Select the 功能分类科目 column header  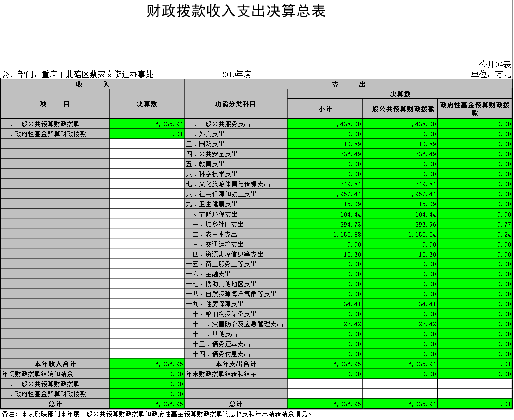click(x=235, y=104)
